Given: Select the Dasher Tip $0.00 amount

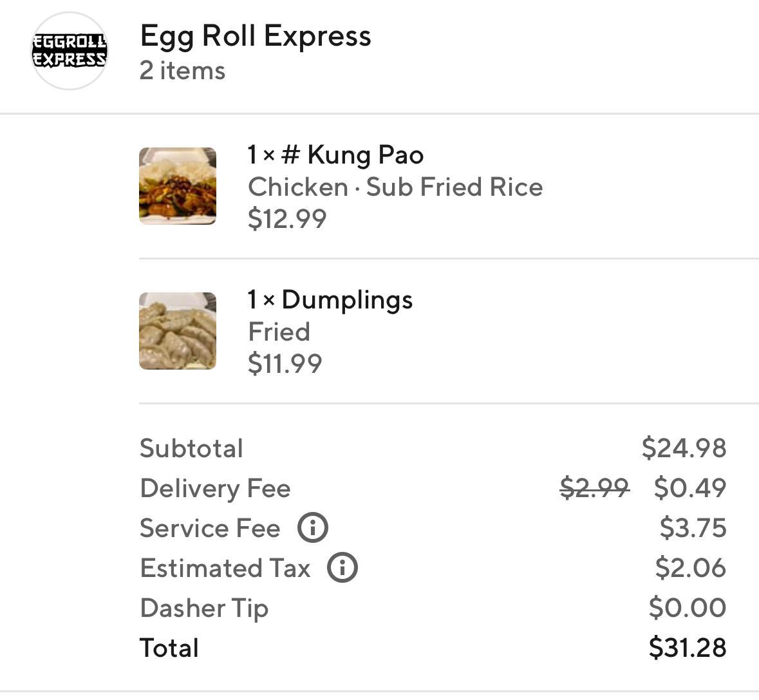Looking at the screenshot, I should tap(687, 608).
